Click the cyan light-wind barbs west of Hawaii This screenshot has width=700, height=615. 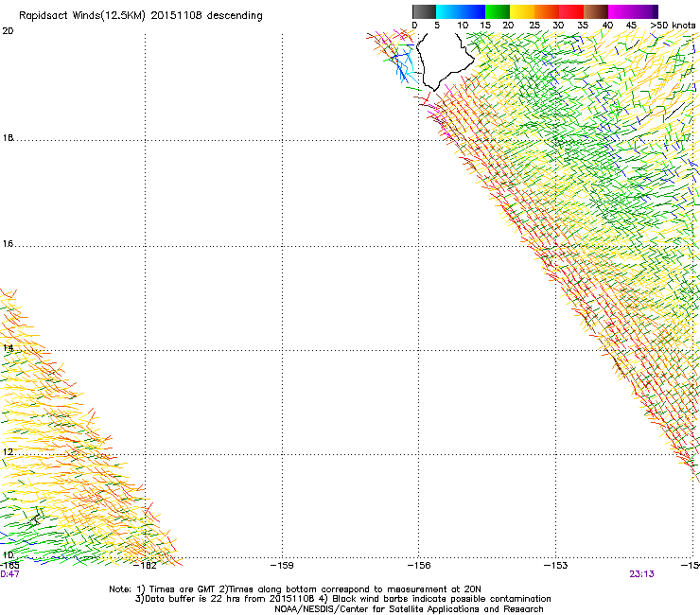407,68
